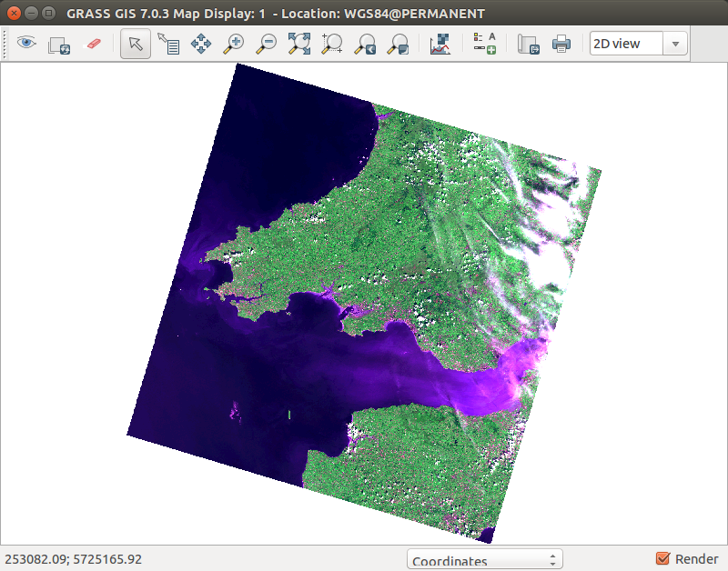Select the Pointer arrow tool
The height and width of the screenshot is (571, 728).
click(135, 44)
